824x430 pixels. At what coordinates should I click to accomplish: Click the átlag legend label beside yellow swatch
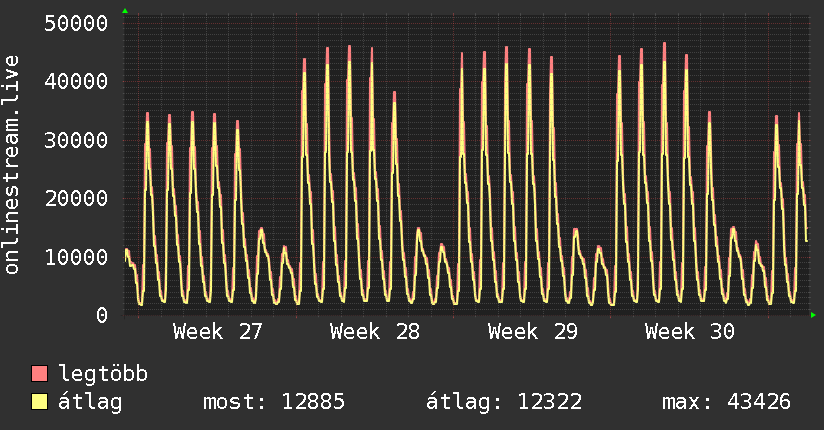(x=90, y=402)
